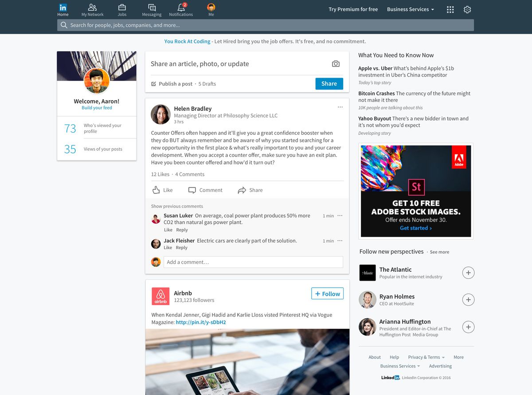Screen dimensions: 532x395
Task: Open Messaging icon
Action: click(x=152, y=8)
